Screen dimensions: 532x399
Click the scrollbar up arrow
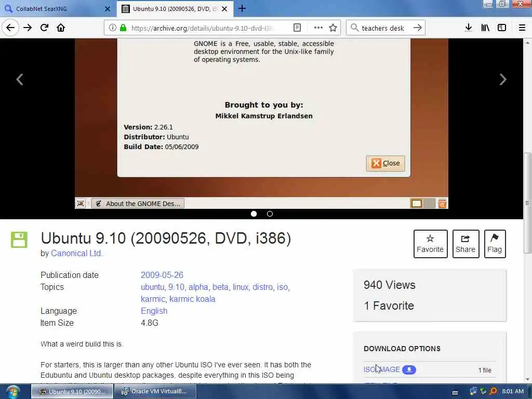click(x=527, y=43)
